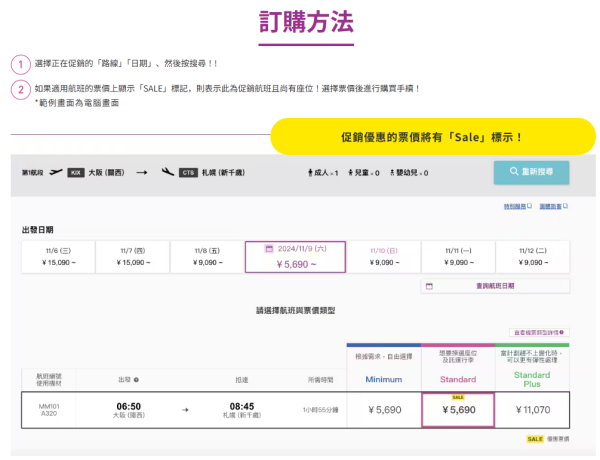This screenshot has height=460, width=600.
Task: Select the 11/12 (二) ¥9,090 date
Action: (533, 257)
